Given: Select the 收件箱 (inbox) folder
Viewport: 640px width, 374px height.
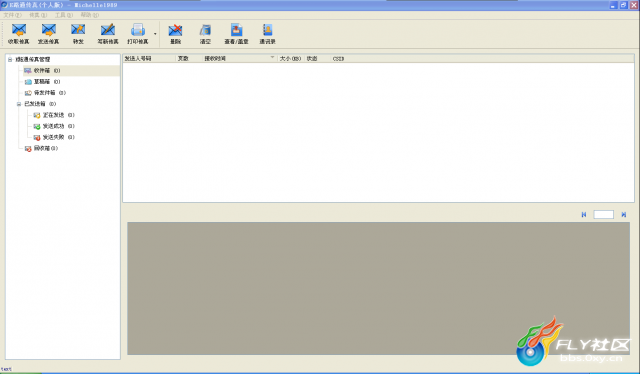Looking at the screenshot, I should pos(47,71).
